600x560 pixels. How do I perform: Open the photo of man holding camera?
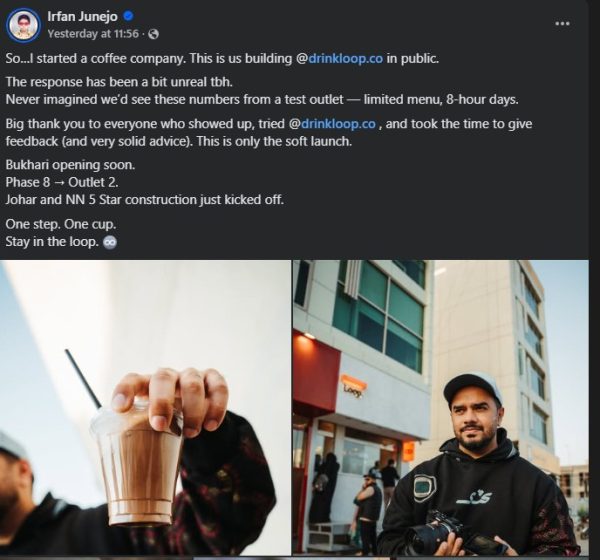point(441,408)
